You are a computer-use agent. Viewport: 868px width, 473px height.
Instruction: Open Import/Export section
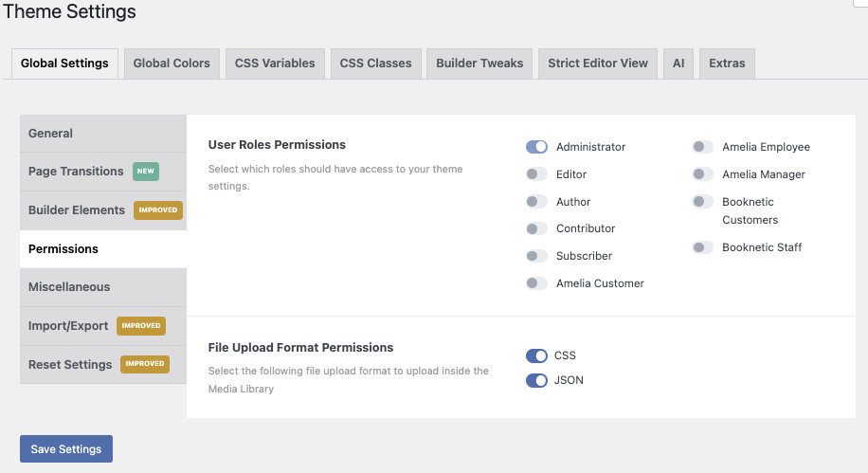click(x=103, y=326)
